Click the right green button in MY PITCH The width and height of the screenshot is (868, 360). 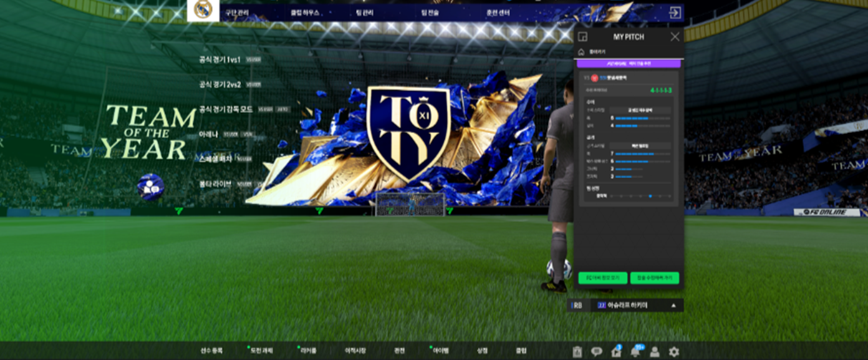tap(655, 278)
